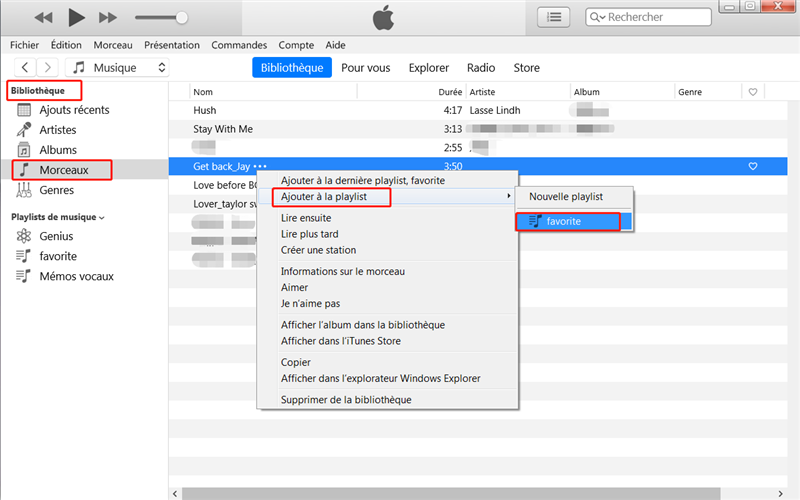Click the Genres guitar icon
The image size is (800, 500).
24,190
